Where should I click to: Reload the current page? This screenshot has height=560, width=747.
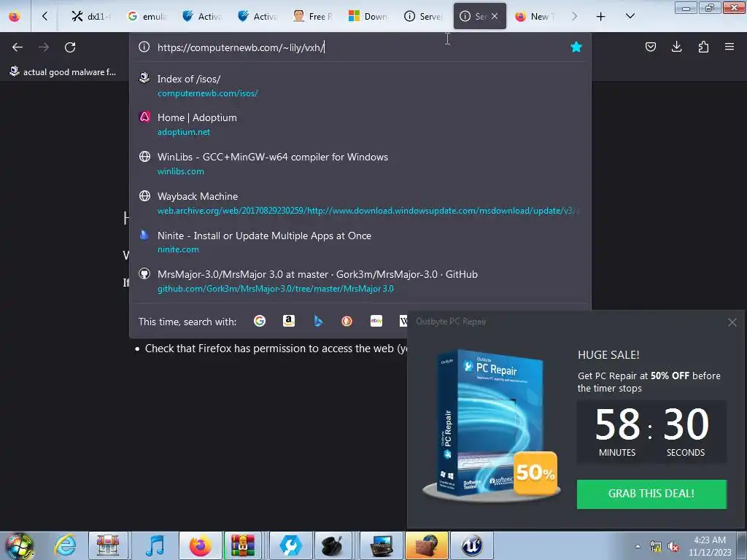tap(70, 47)
